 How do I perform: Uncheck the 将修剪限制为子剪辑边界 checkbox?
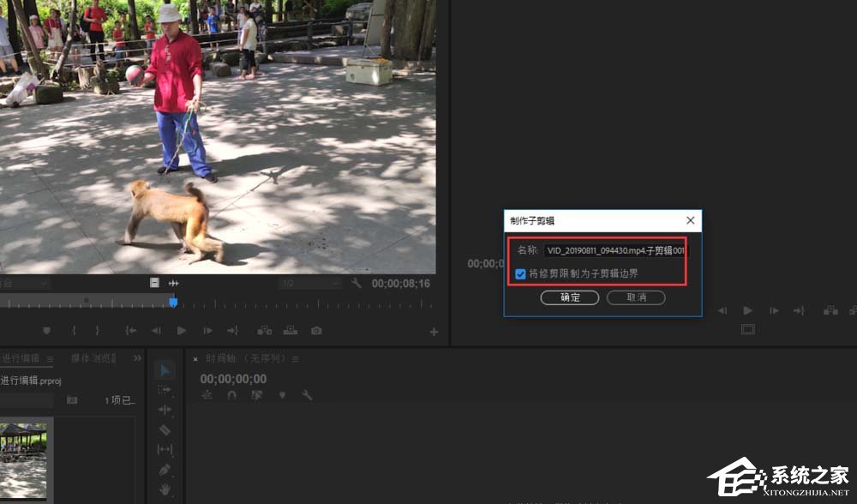coord(521,273)
